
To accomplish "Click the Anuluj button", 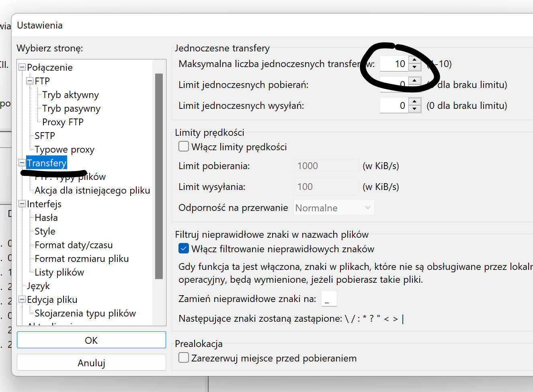I will coord(91,363).
